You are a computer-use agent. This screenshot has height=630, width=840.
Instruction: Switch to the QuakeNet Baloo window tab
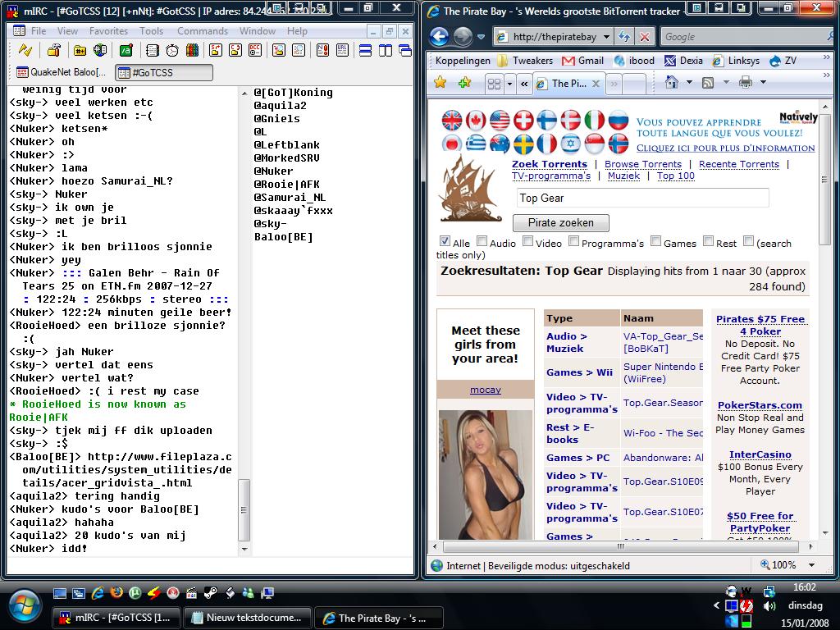click(62, 73)
